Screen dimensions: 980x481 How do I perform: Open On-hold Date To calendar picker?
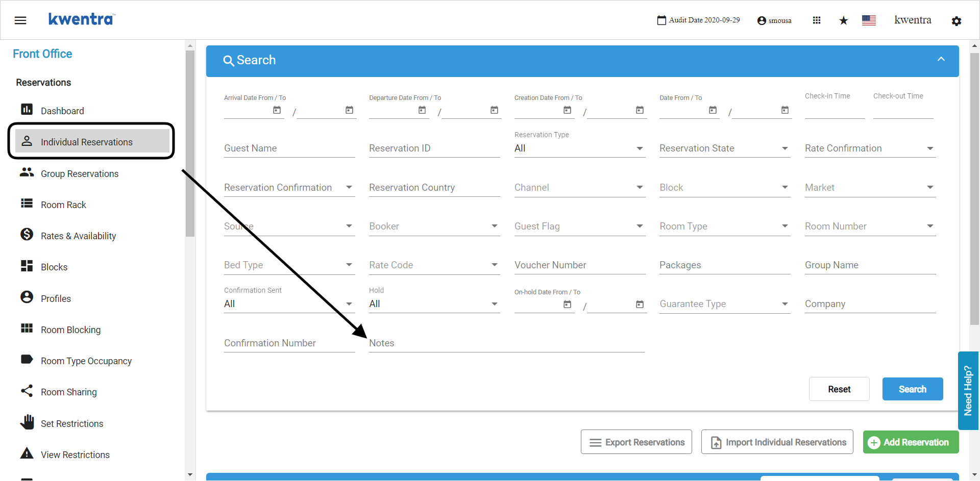[x=640, y=305]
